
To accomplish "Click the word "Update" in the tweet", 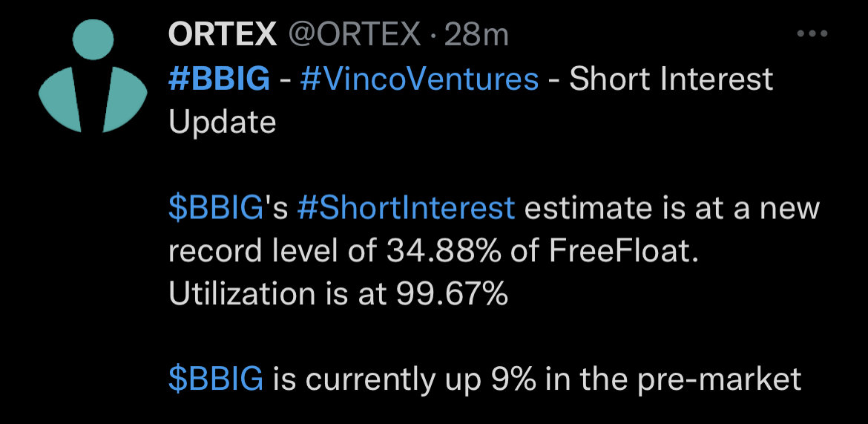I will pos(222,123).
